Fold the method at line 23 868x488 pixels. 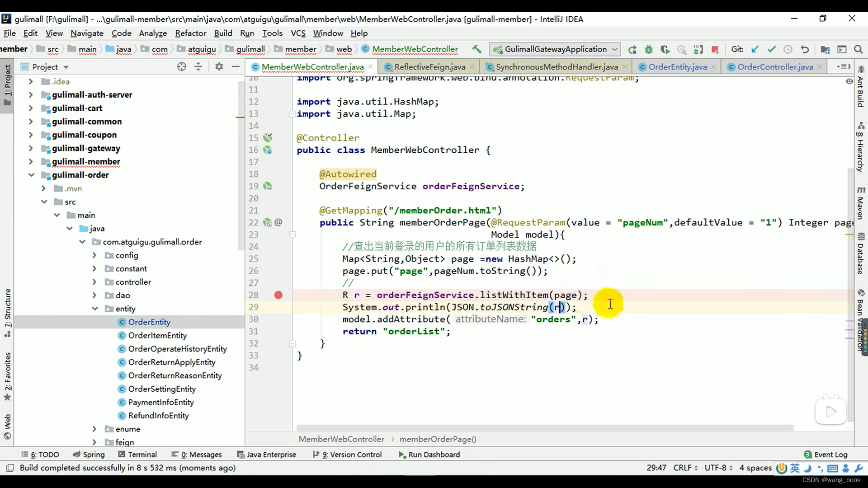coord(292,235)
